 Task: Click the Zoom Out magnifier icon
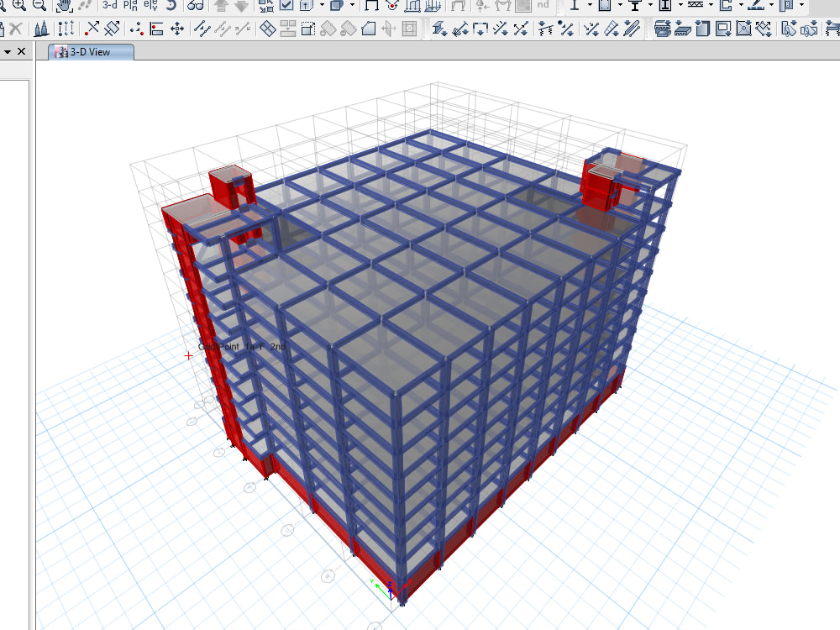(38, 7)
